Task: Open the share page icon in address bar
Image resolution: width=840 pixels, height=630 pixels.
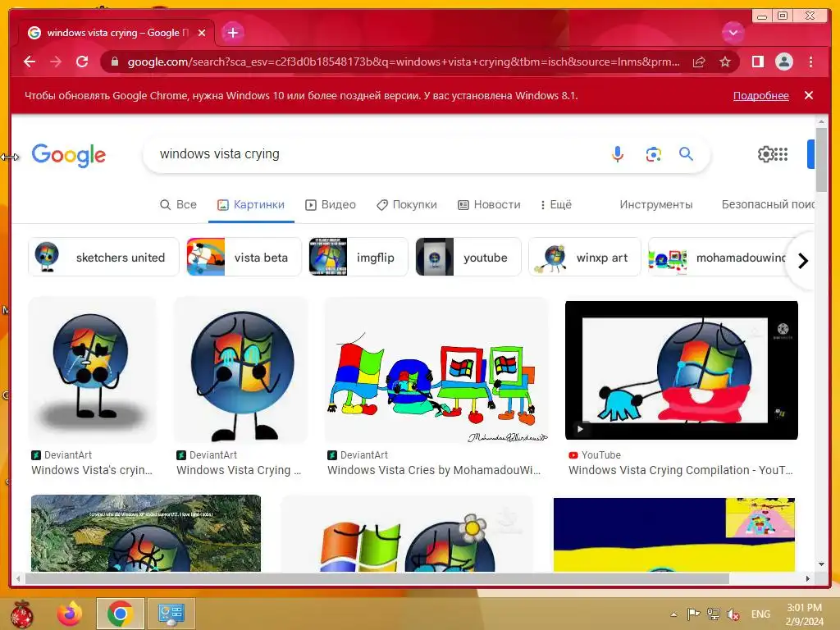Action: [699, 62]
